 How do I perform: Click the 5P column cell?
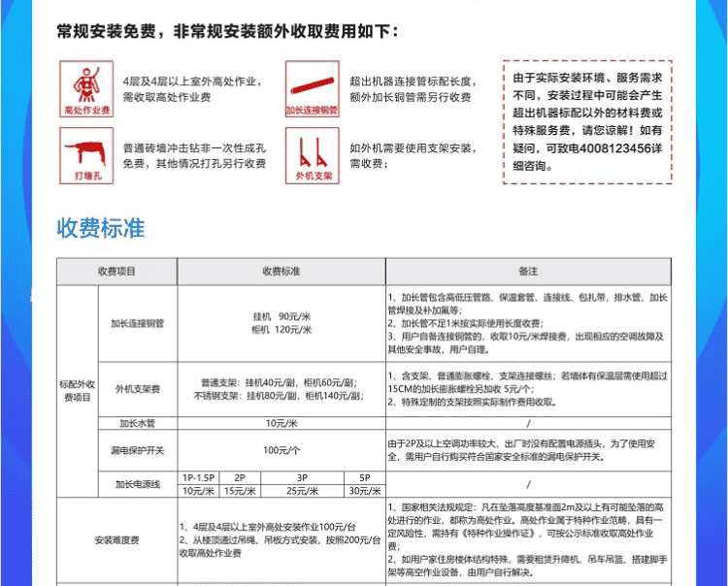point(365,478)
